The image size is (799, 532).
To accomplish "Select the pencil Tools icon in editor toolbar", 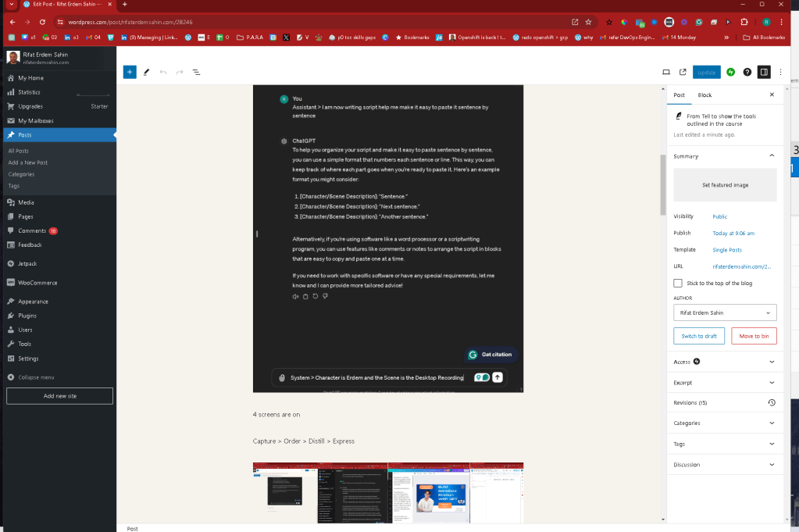I will [146, 73].
